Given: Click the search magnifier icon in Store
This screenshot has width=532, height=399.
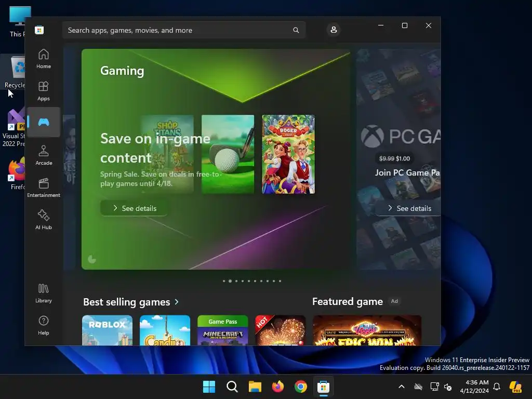Looking at the screenshot, I should 296,30.
